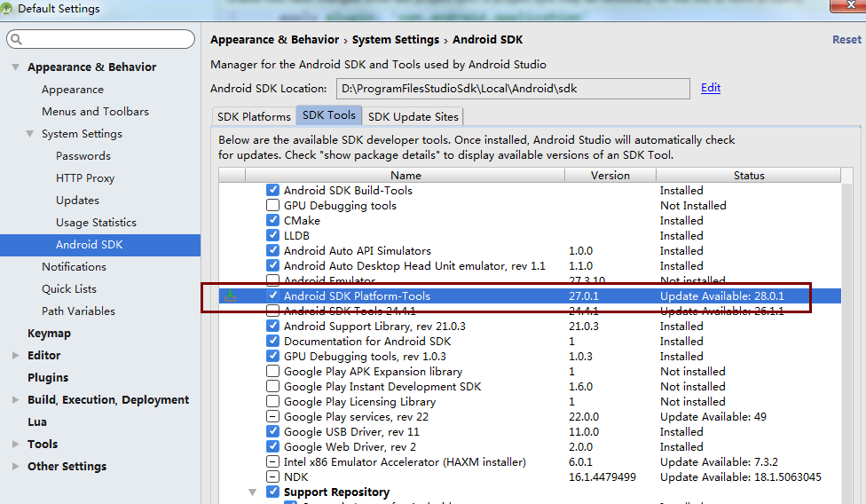Toggle Android SDK Platform-Tools checkbox
Screen dimensions: 866x504
pos(272,295)
